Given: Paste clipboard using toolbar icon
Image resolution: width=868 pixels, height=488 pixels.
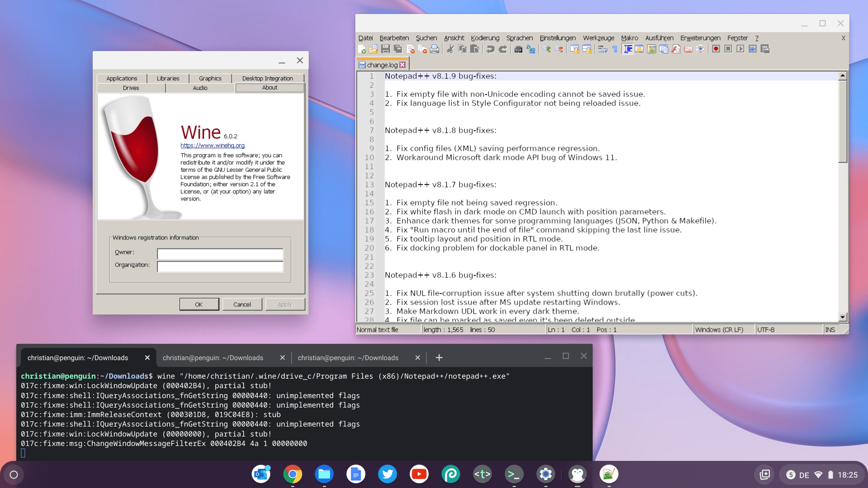Looking at the screenshot, I should click(x=475, y=49).
